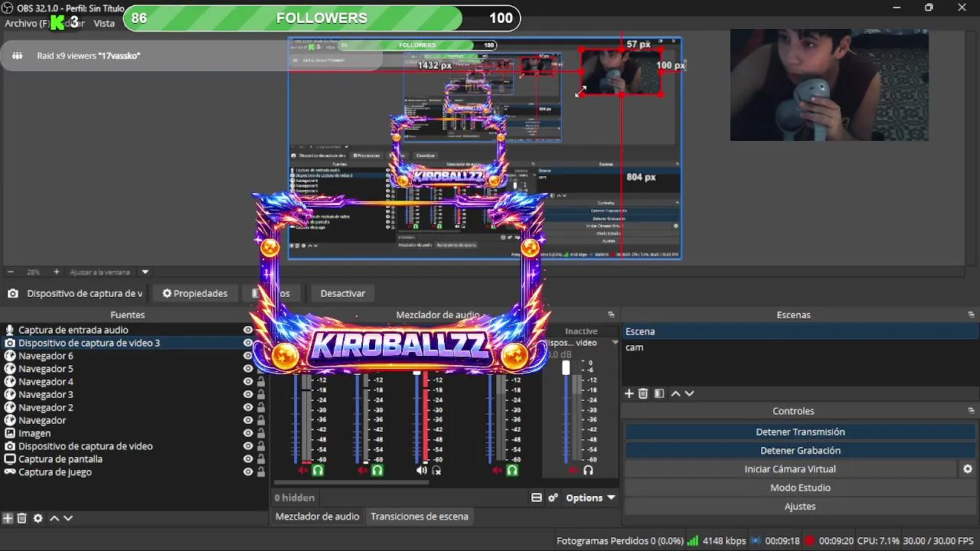Screen dimensions: 980x551
Task: Move selected source down in Fuentes
Action: pos(68,518)
